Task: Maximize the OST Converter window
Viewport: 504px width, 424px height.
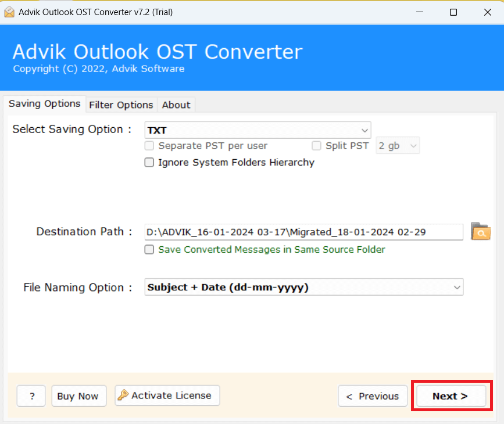Action: click(x=453, y=12)
